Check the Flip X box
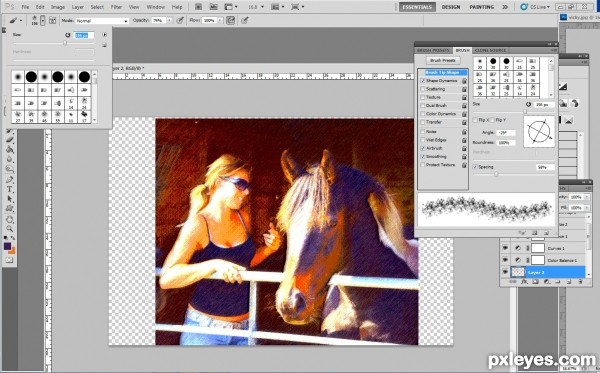 (x=475, y=120)
